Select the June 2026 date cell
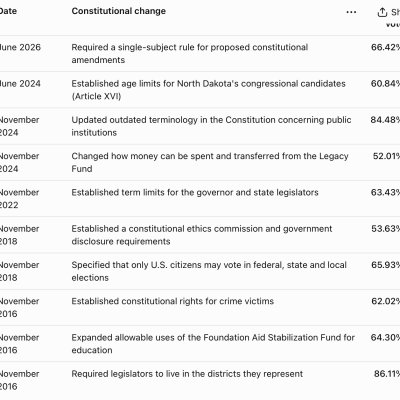The image size is (400, 400). (x=20, y=47)
